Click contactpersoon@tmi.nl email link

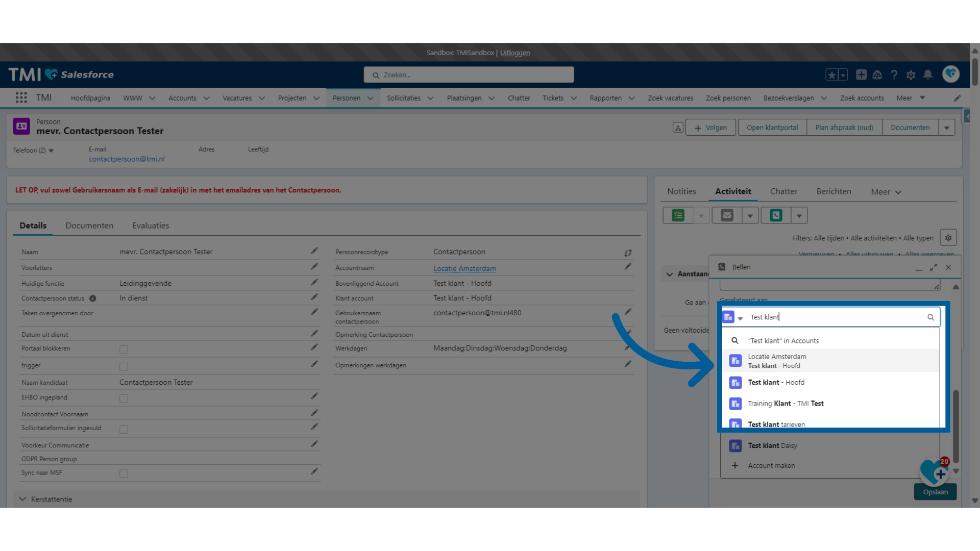coord(127,159)
